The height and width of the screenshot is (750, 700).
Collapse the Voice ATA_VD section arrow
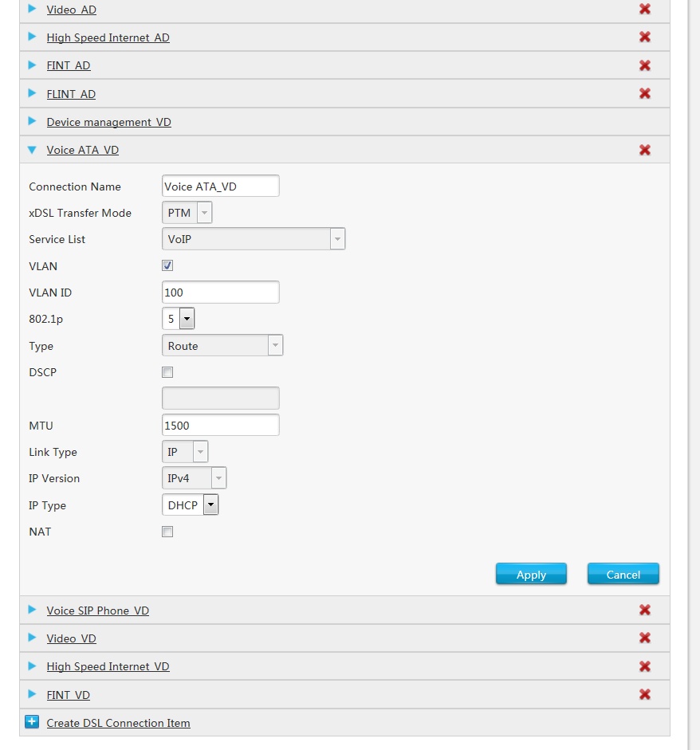click(32, 150)
